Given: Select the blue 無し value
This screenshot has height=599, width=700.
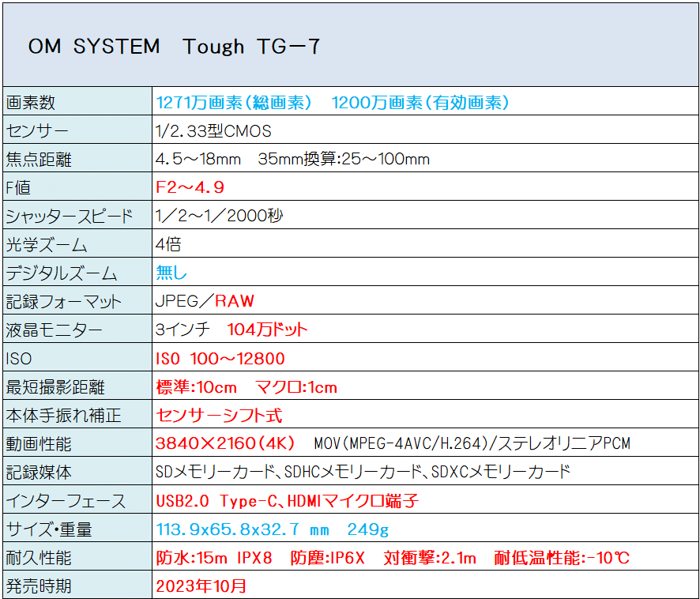Looking at the screenshot, I should click(x=171, y=272).
